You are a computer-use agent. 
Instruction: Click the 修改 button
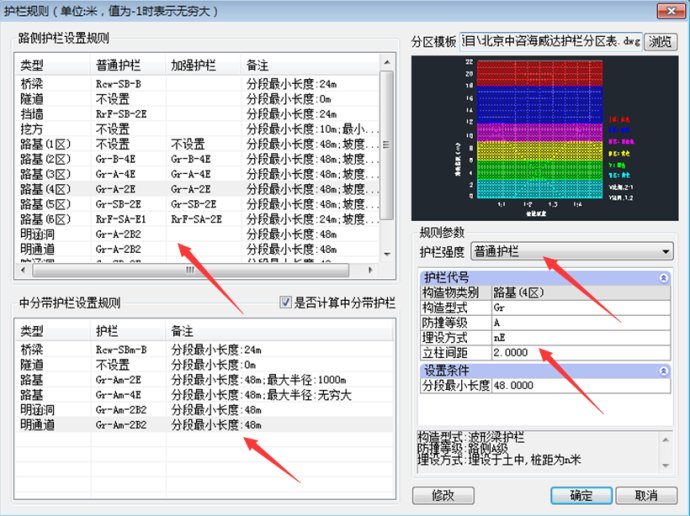[x=442, y=495]
